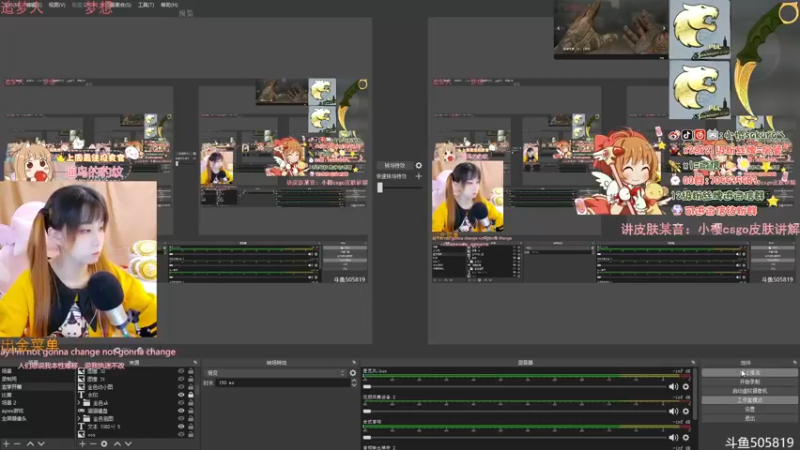
Task: Move the selected source up
Action: pos(117,444)
